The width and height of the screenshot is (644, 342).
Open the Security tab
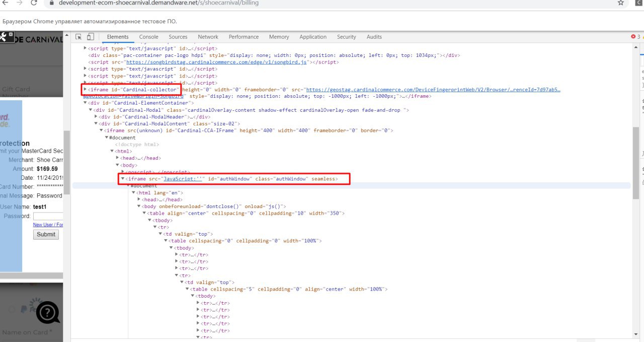click(x=347, y=37)
